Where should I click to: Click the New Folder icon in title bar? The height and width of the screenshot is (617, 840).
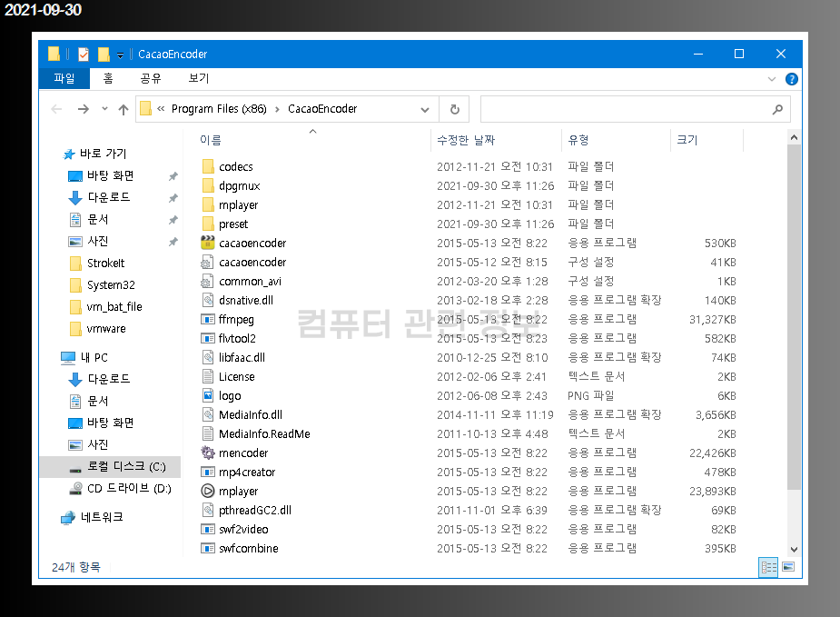click(104, 55)
